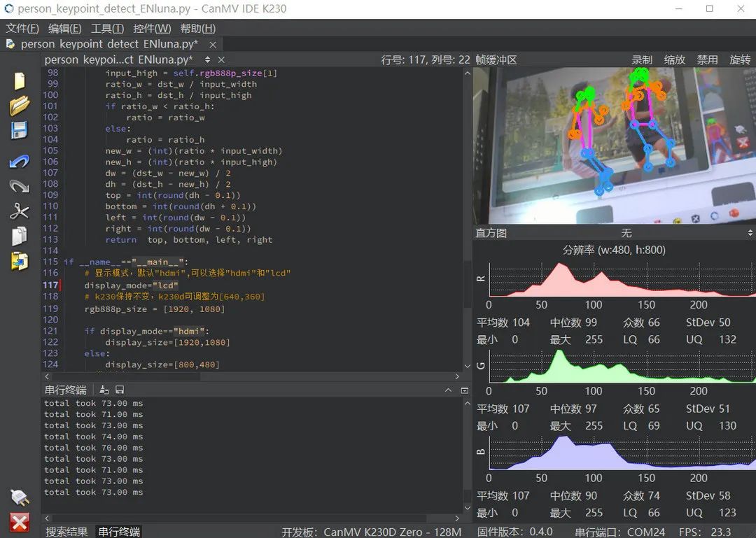This screenshot has width=756, height=538.
Task: Open the 工具(T) menu
Action: [107, 29]
